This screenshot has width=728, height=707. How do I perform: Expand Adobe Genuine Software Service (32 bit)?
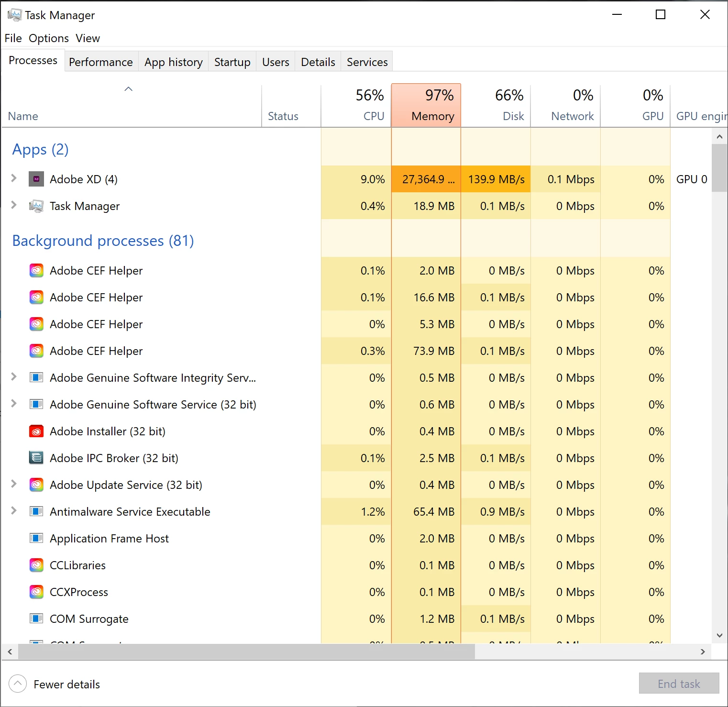coord(14,404)
